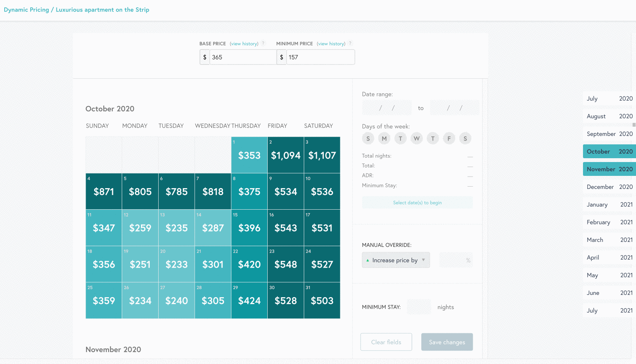Click the date range end field

coord(455,108)
